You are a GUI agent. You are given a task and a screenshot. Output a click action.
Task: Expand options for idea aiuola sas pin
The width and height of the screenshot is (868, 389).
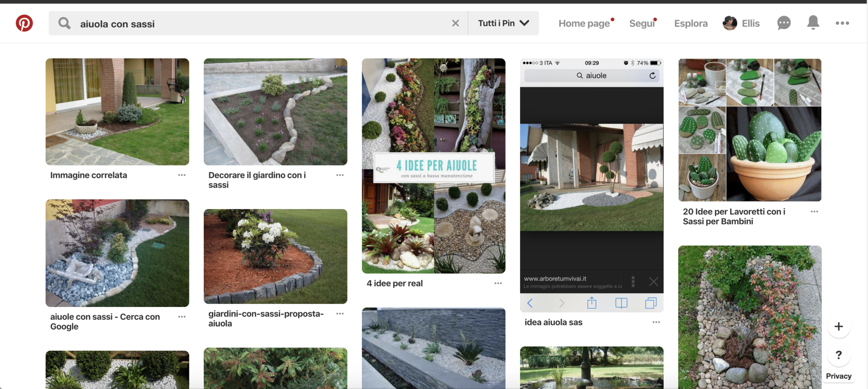point(656,322)
